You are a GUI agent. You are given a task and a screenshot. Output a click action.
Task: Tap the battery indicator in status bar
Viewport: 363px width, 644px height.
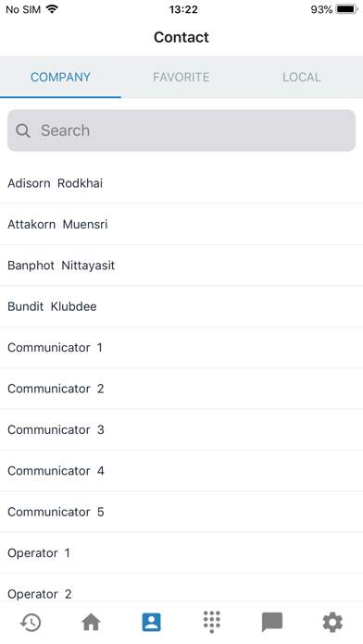click(x=346, y=9)
